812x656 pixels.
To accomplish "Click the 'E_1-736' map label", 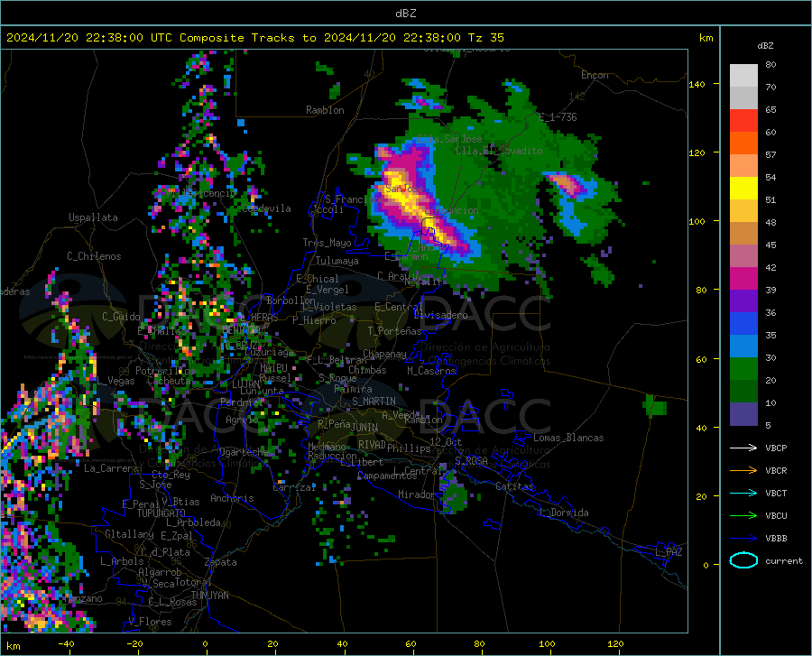I will [x=558, y=117].
